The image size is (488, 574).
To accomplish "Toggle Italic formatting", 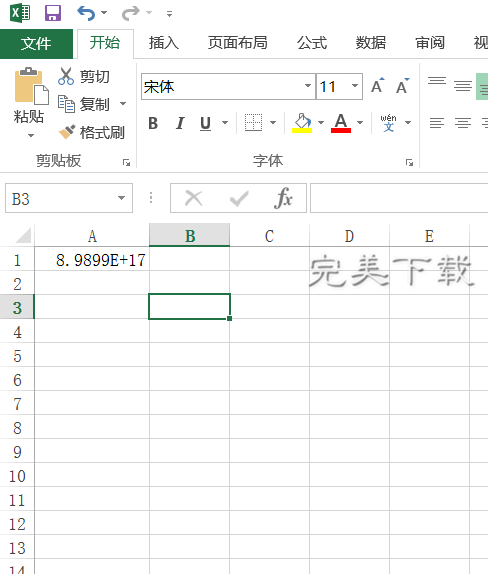I will pyautogui.click(x=180, y=123).
